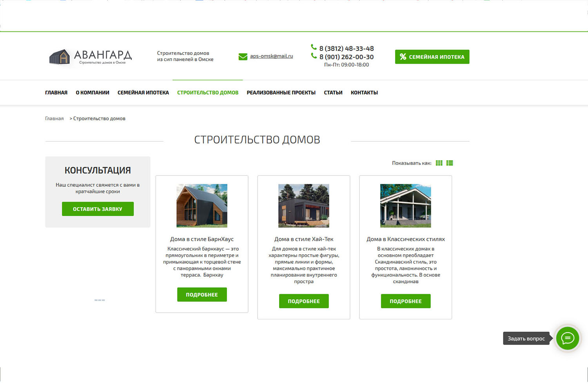Open the chat bubble widget
This screenshot has height=392, width=588.
point(567,338)
